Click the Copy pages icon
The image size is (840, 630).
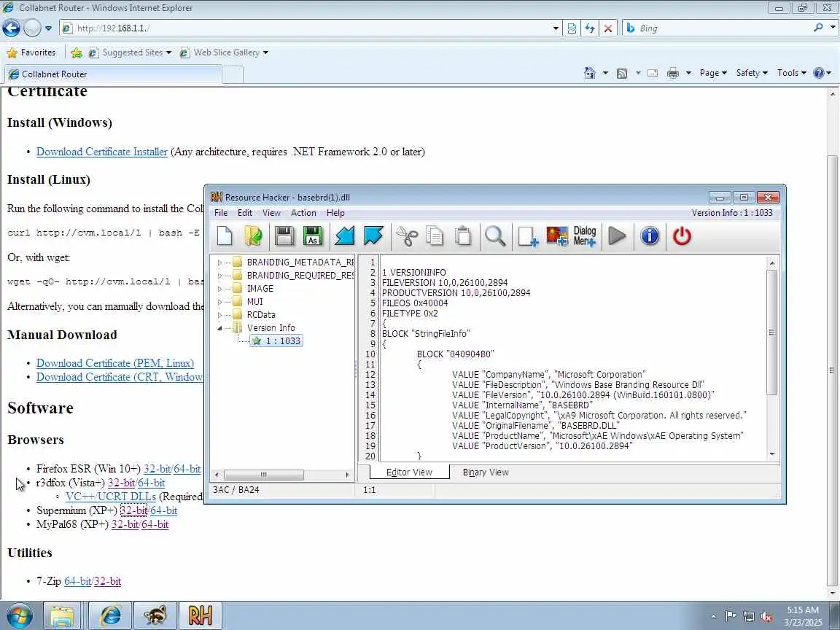click(x=435, y=236)
